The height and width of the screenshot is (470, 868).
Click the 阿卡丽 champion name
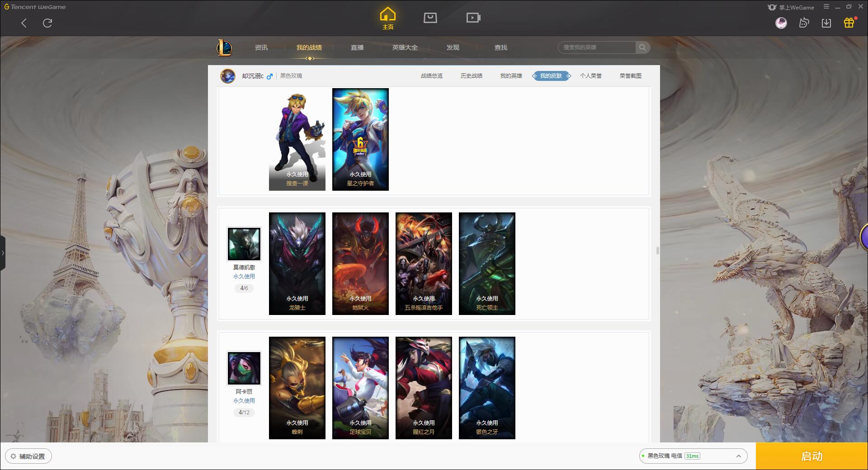coord(244,392)
